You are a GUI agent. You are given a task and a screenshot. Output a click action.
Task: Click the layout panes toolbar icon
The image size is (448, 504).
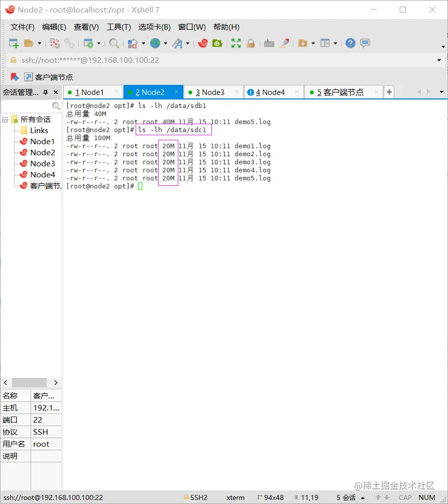click(x=325, y=43)
